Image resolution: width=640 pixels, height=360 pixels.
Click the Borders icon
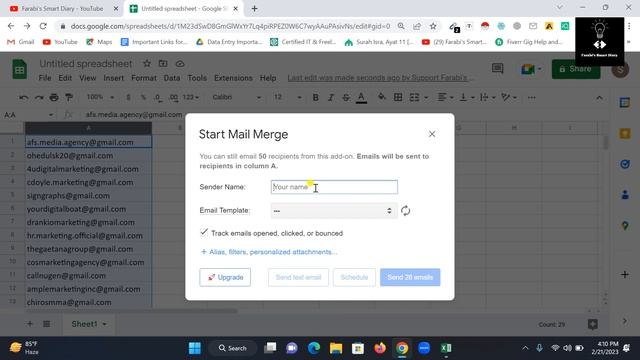click(398, 97)
